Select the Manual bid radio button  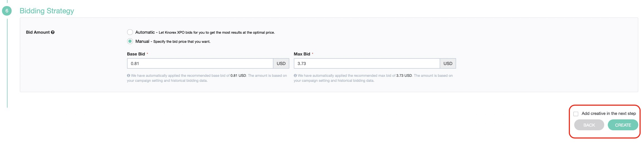pyautogui.click(x=130, y=41)
